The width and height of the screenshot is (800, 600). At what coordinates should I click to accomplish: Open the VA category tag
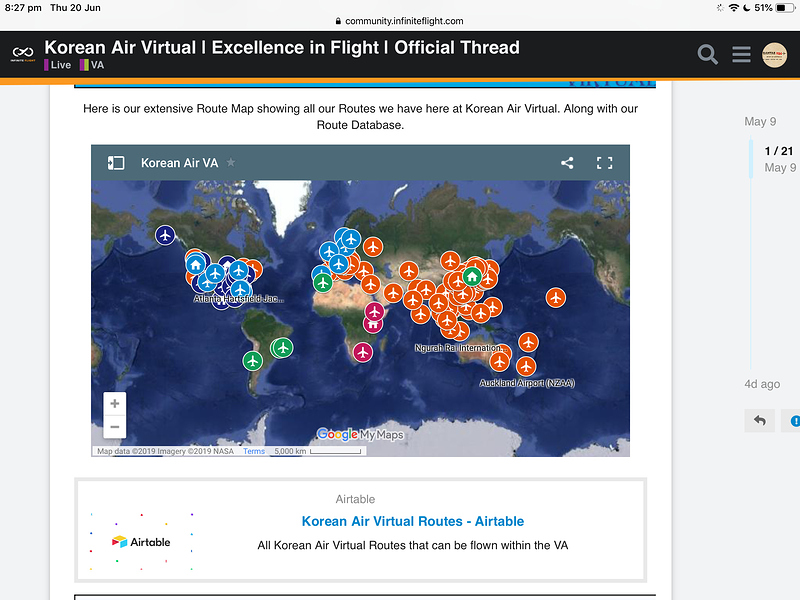point(92,65)
